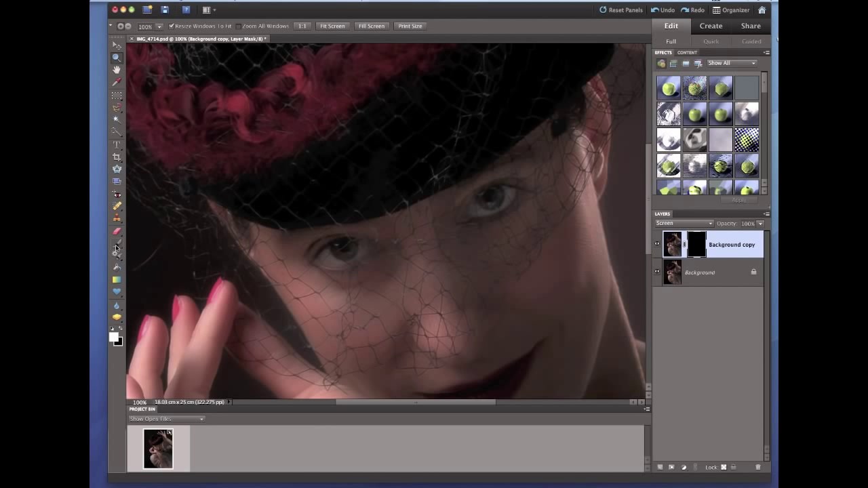Select the Spot Healing Brush tool
The width and height of the screenshot is (868, 488).
click(x=117, y=206)
